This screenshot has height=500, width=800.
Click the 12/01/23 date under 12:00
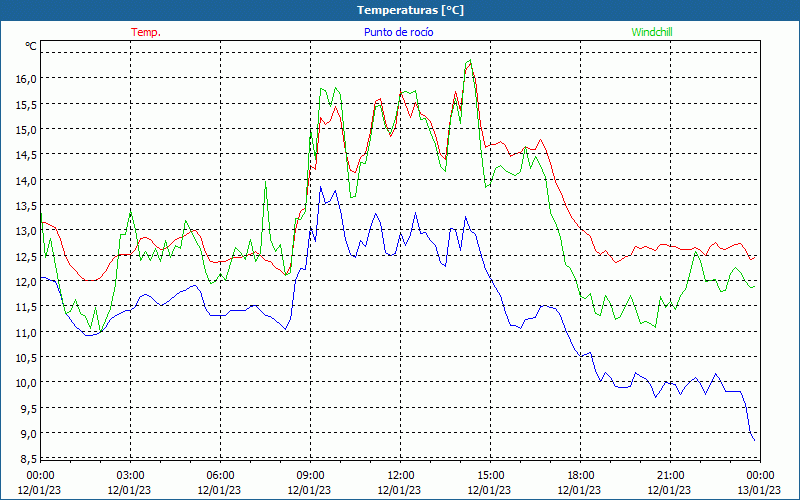click(x=399, y=490)
